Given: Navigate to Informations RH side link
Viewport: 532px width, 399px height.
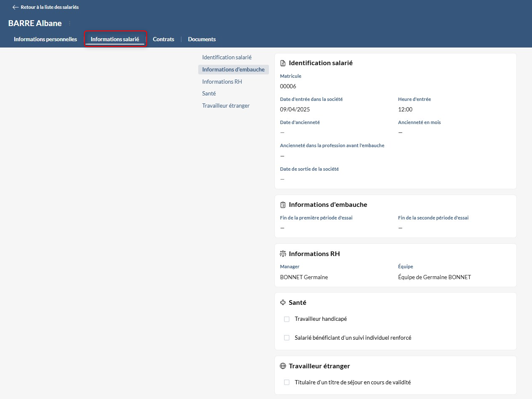Looking at the screenshot, I should (222, 82).
